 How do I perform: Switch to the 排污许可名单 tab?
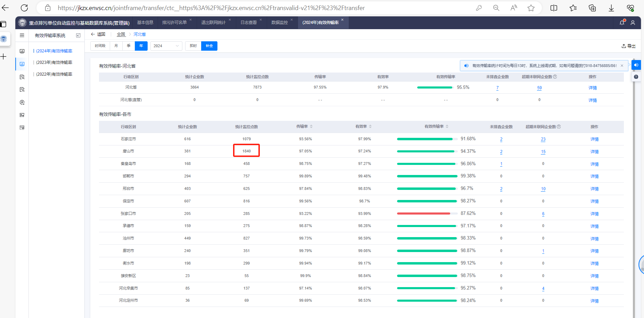(x=174, y=23)
